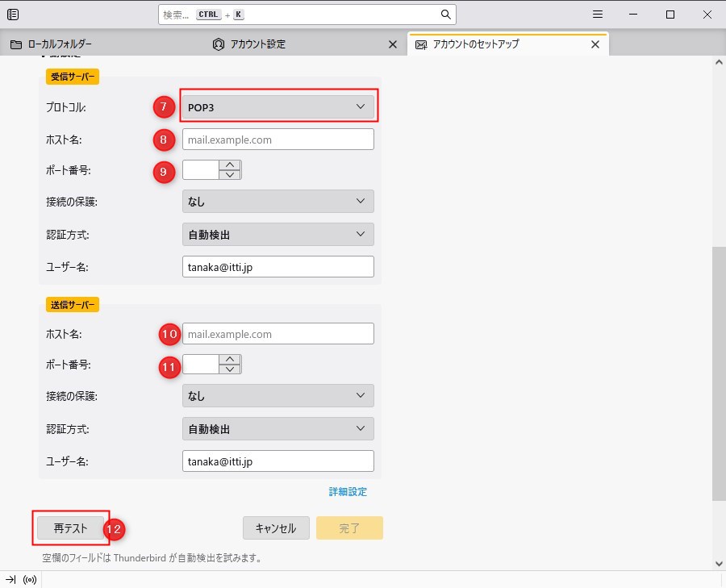Viewport: 726px width, 588px height.
Task: Click the 完了 button
Action: point(349,528)
